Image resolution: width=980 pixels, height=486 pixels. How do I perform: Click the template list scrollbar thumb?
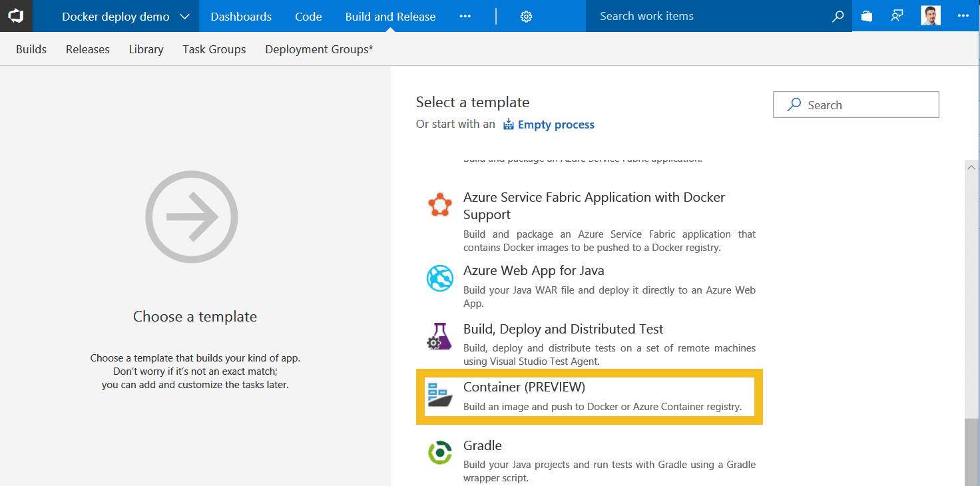tap(971, 451)
